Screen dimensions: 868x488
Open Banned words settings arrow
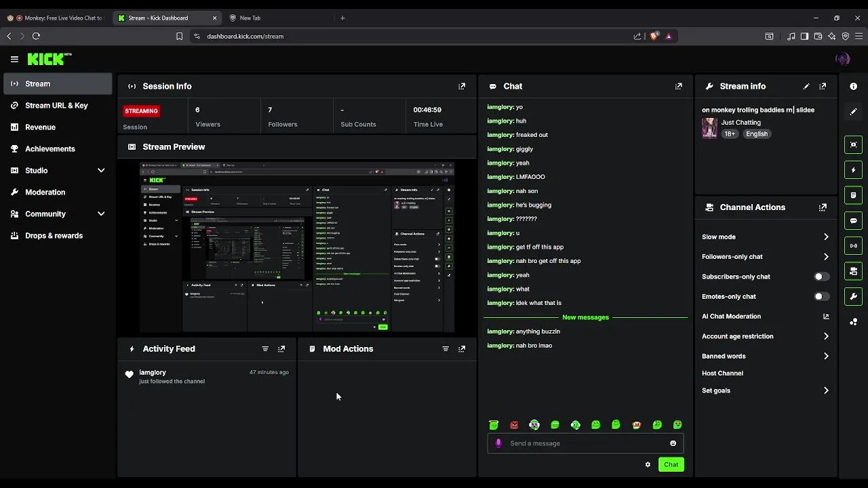826,356
